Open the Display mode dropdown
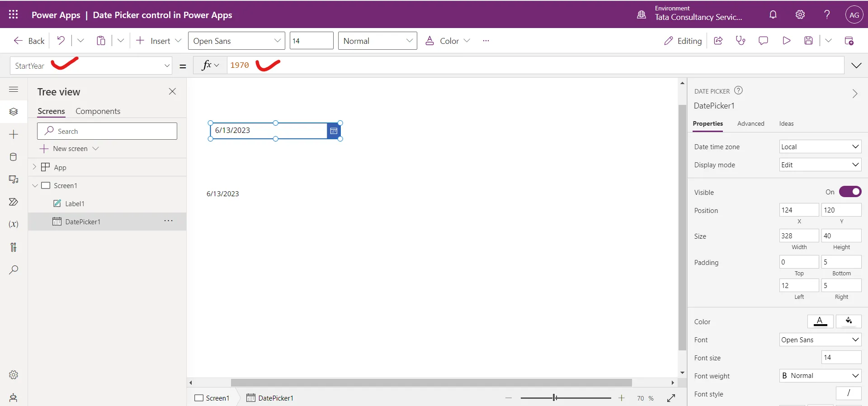868x406 pixels. 820,165
